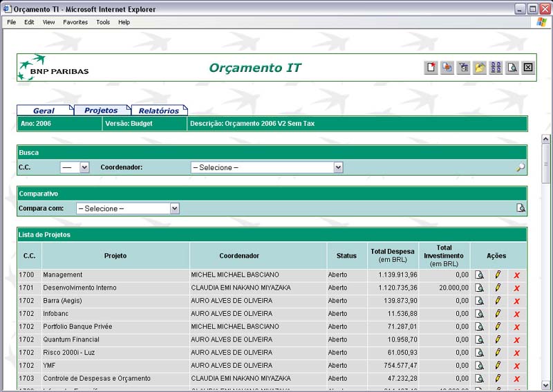Click the scroll down arrow of the page scrollbar
The width and height of the screenshot is (553, 392).
[545, 385]
